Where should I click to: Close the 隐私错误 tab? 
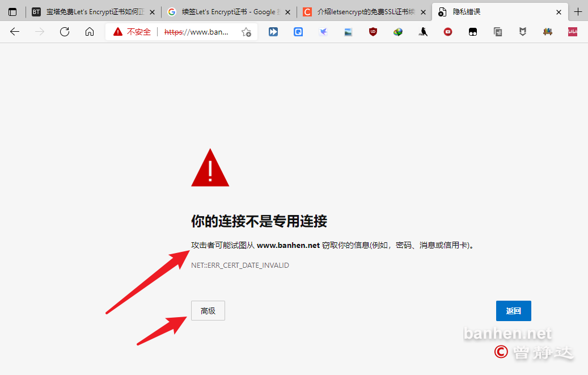pyautogui.click(x=559, y=12)
